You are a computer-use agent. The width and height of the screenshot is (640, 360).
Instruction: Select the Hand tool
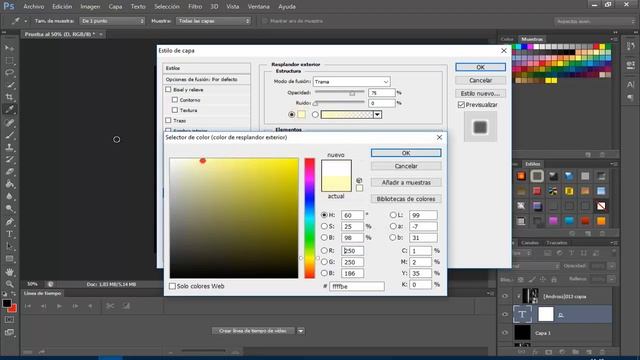(x=9, y=271)
